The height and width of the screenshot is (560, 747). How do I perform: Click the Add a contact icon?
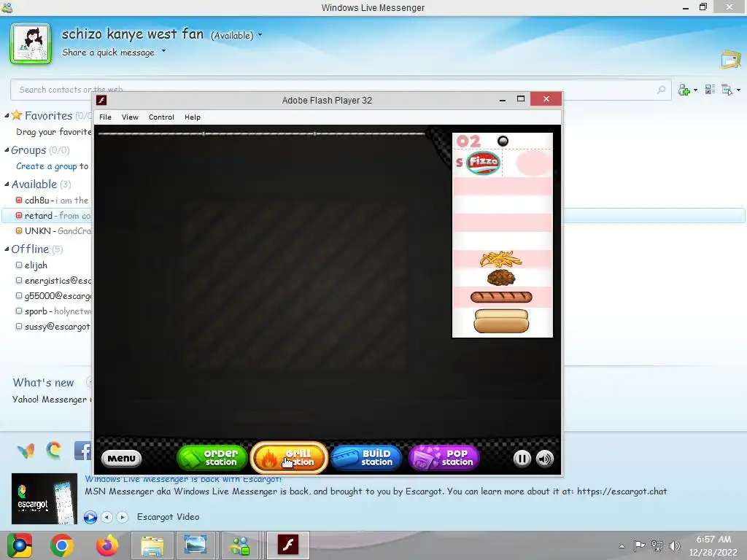point(684,90)
